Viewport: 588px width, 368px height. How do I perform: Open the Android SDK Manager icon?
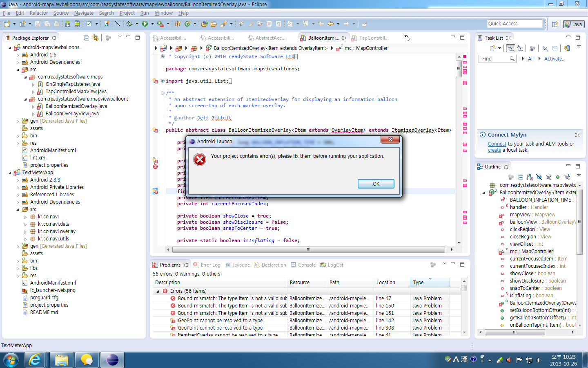click(67, 24)
